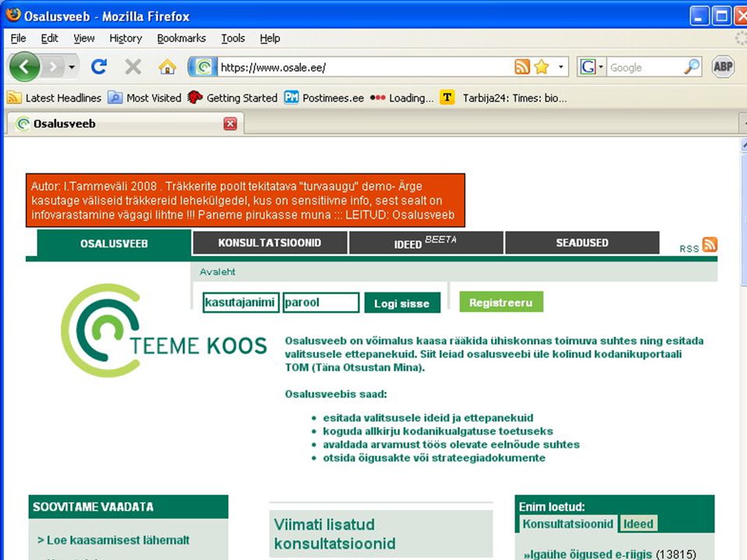
Task: Bookmark page with the star icon
Action: pos(542,67)
